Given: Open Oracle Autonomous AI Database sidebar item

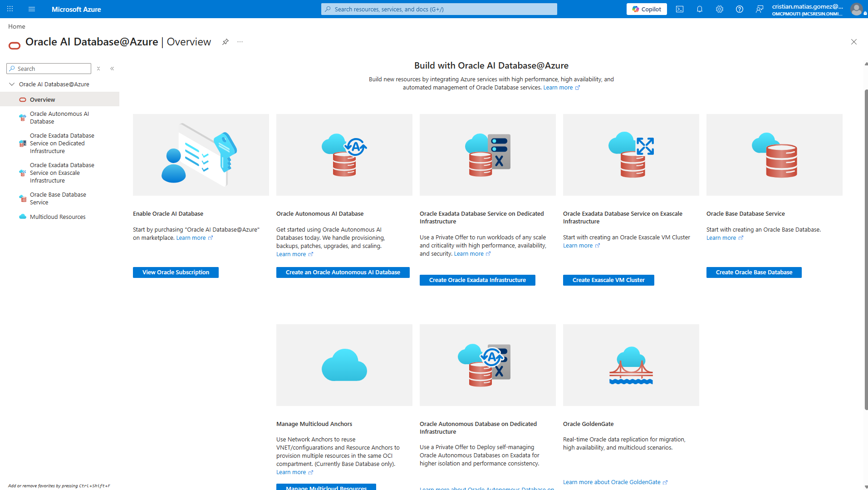Looking at the screenshot, I should click(59, 118).
